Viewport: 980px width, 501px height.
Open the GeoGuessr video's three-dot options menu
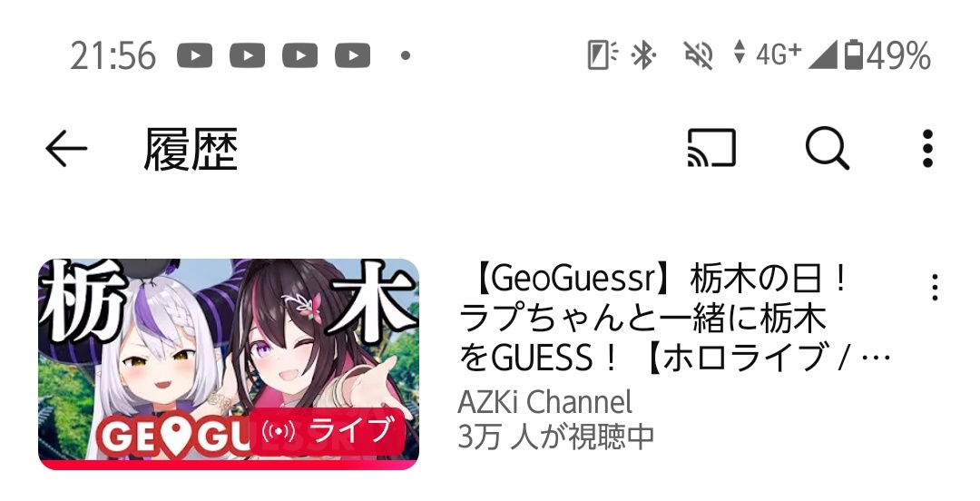(935, 288)
